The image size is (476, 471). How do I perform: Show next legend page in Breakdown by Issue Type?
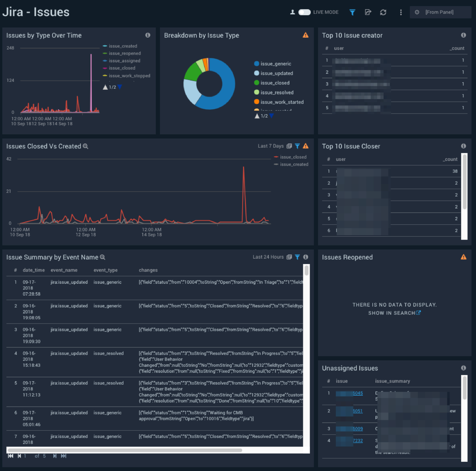(272, 116)
